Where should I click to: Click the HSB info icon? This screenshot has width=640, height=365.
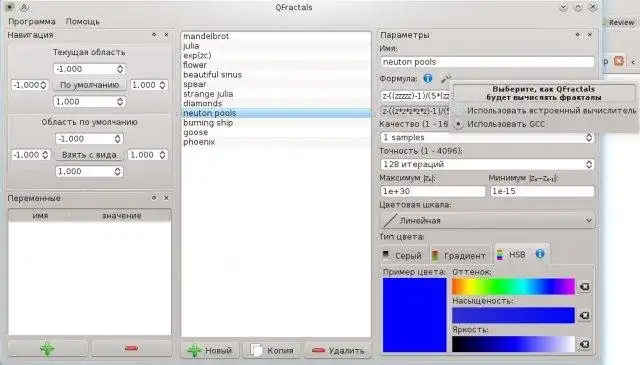tap(540, 254)
